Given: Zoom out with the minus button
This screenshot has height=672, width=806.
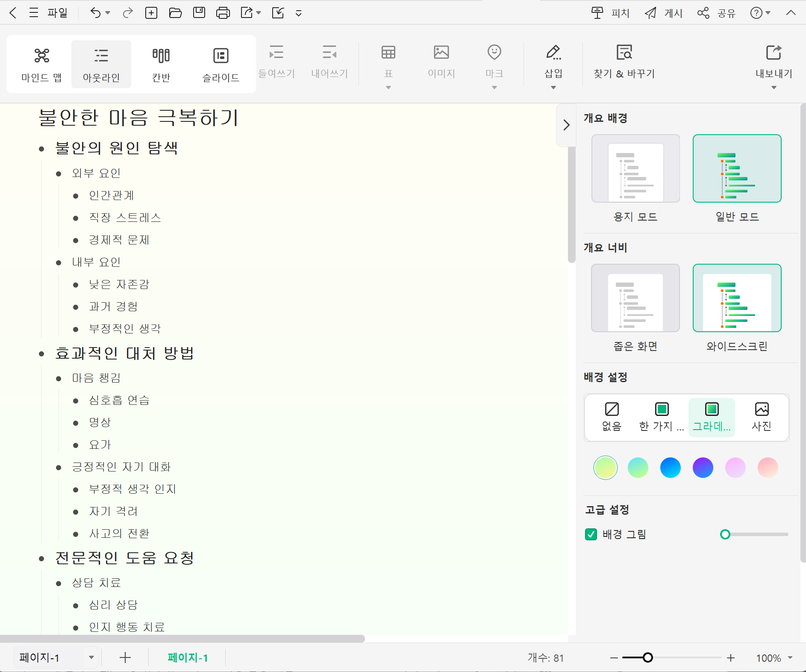Looking at the screenshot, I should tap(614, 658).
